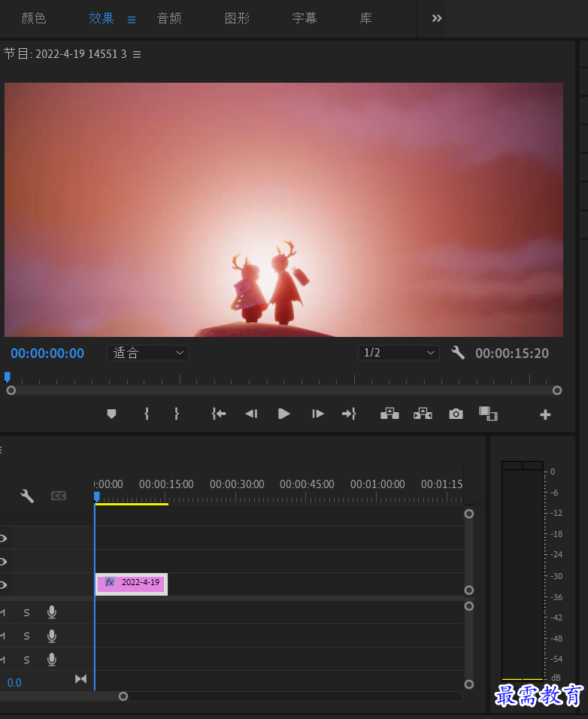Click the 00:00:15:00 mark on timeline ruler
This screenshot has width=588, height=719.
click(166, 484)
